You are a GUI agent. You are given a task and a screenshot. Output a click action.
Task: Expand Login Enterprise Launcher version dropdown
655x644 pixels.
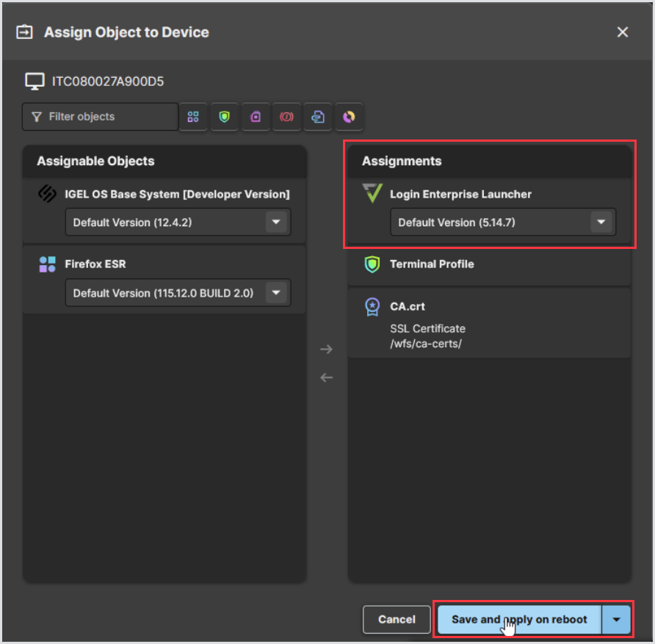click(x=601, y=222)
